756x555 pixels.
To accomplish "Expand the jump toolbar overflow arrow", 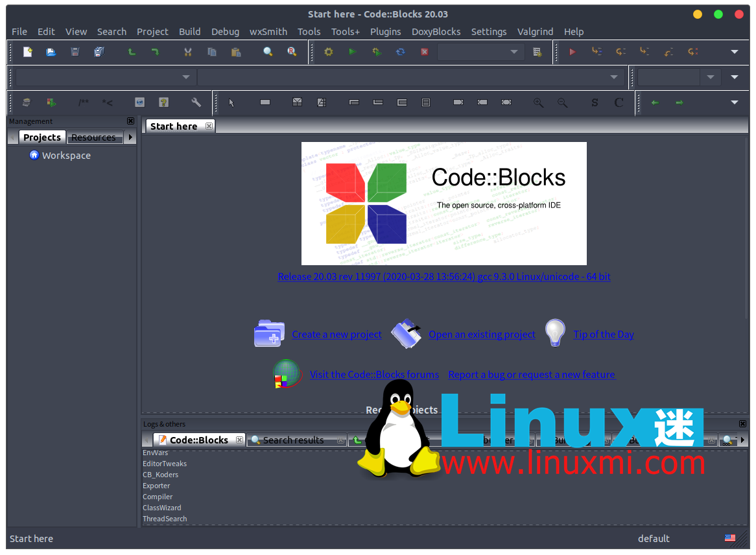I will pos(735,102).
